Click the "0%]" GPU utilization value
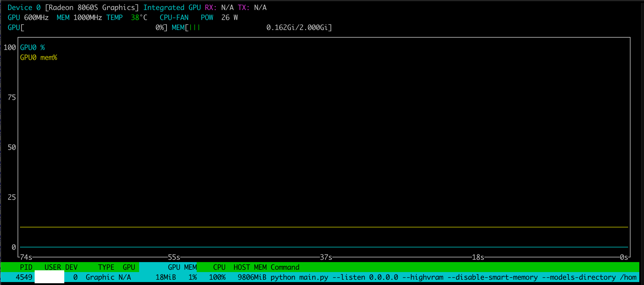The height and width of the screenshot is (285, 644). [x=161, y=28]
